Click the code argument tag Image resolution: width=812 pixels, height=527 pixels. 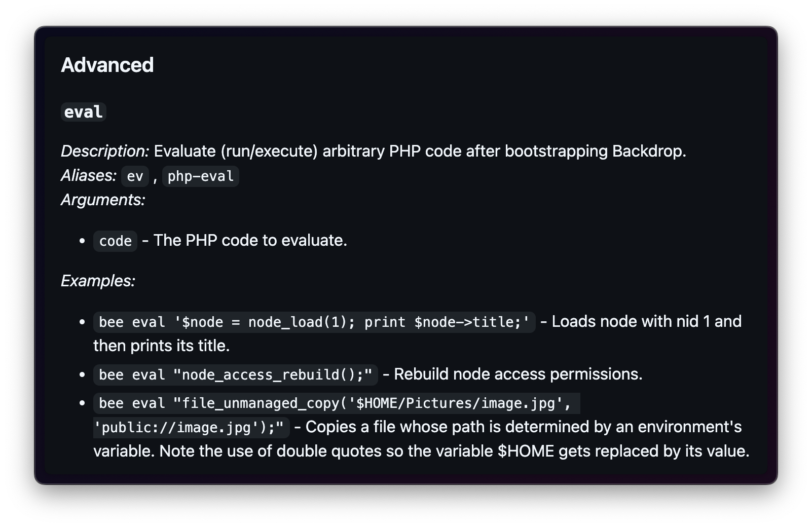coord(115,241)
